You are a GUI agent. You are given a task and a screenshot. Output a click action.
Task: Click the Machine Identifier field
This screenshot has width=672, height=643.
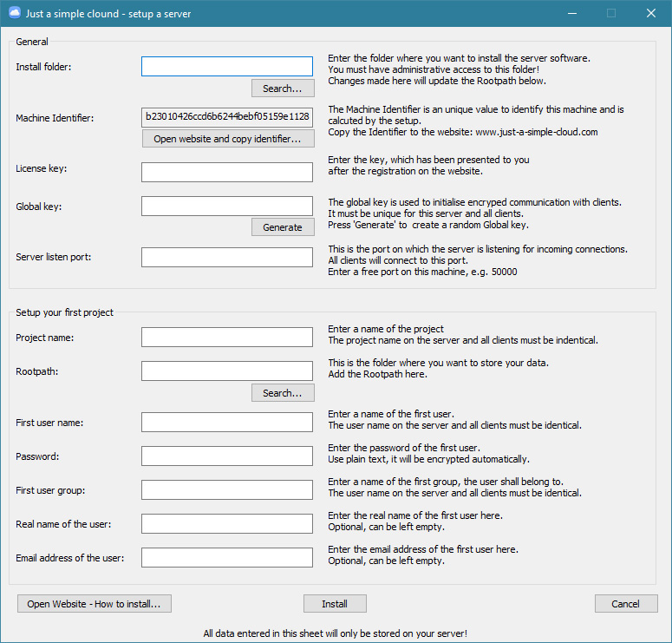click(226, 117)
